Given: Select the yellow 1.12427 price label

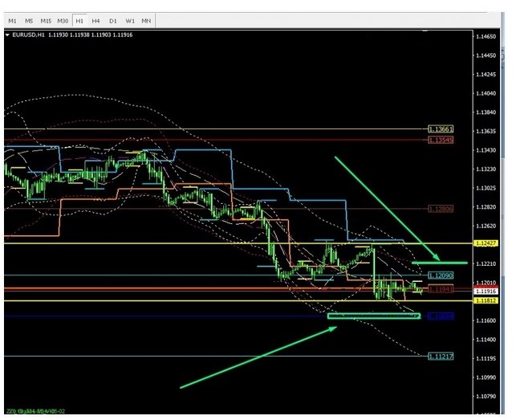Looking at the screenshot, I should click(x=486, y=243).
